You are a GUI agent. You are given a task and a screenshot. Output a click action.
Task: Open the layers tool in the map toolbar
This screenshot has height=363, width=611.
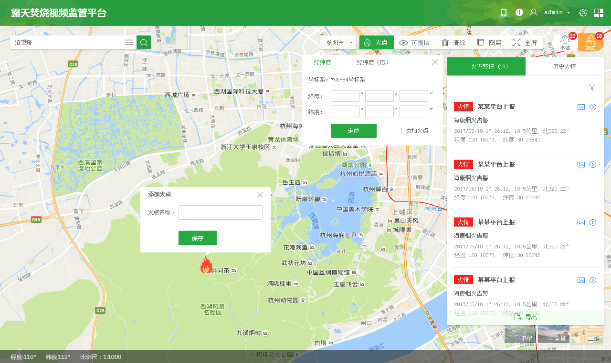tap(489, 42)
